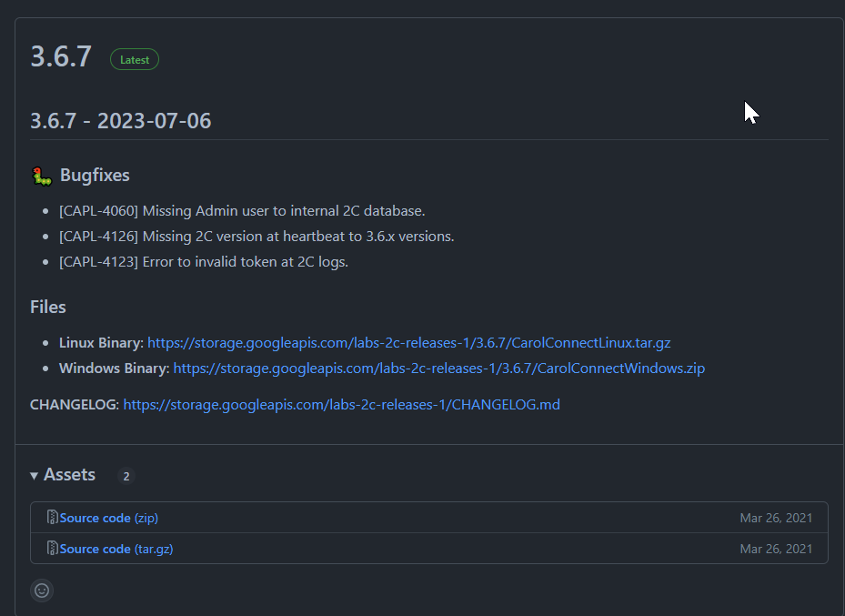Open the CarolConnectLinux.tar.gz download link
The height and width of the screenshot is (616, 845).
tap(408, 343)
